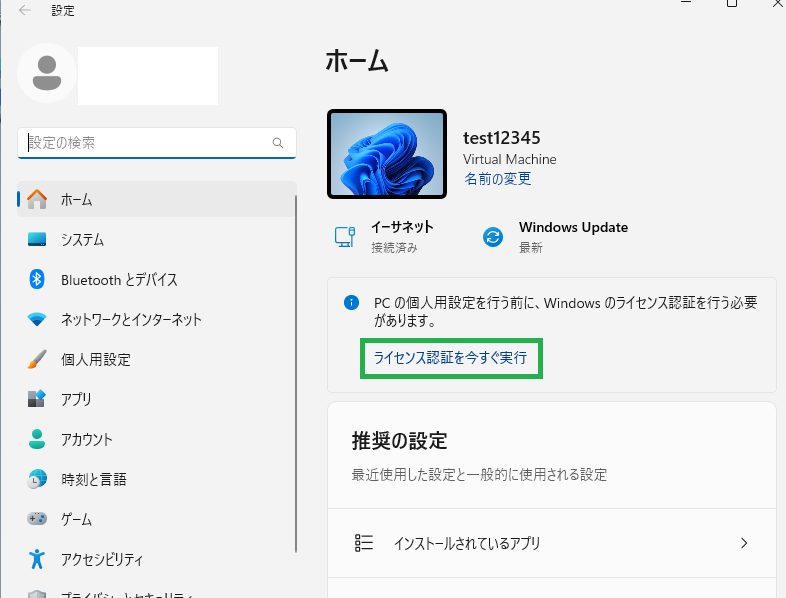Image resolution: width=786 pixels, height=598 pixels.
Task: Expand chevron on インストールされているアプリ row
Action: (744, 543)
